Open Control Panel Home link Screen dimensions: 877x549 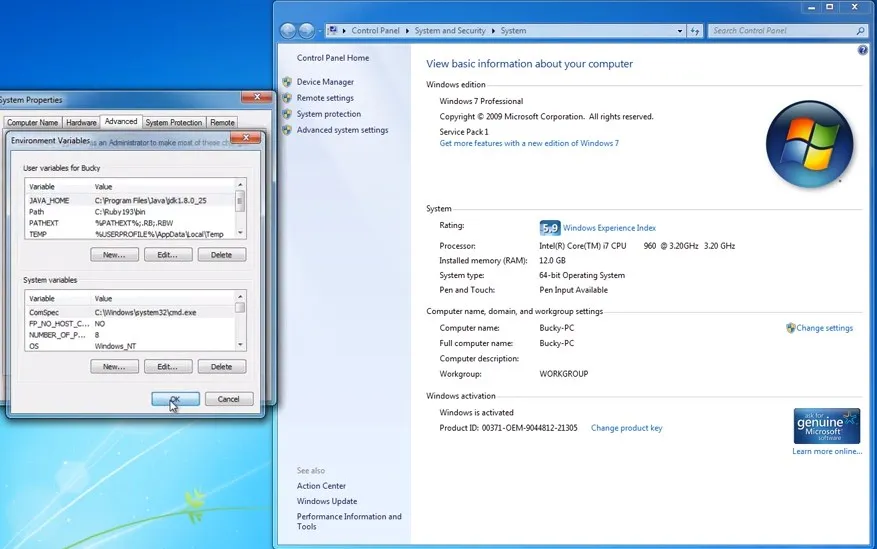coord(333,58)
